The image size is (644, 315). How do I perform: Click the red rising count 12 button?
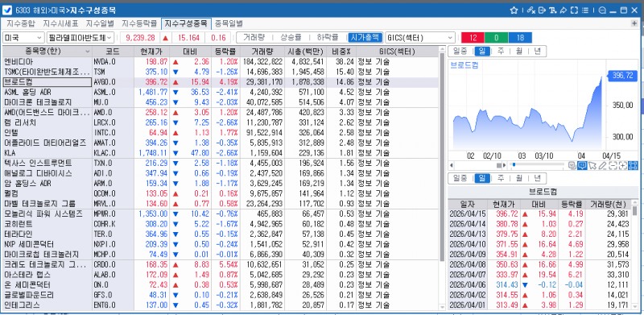coord(473,37)
